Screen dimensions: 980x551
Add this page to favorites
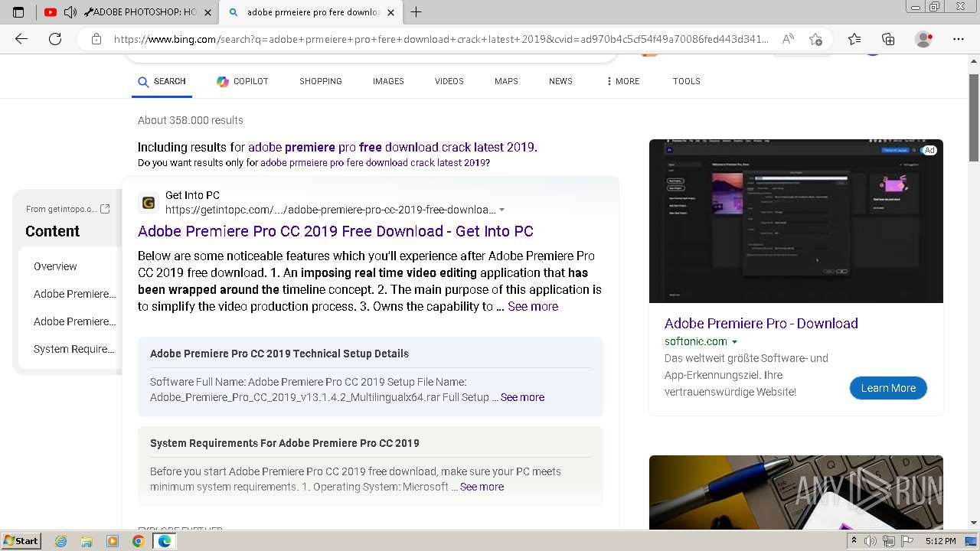pos(815,39)
